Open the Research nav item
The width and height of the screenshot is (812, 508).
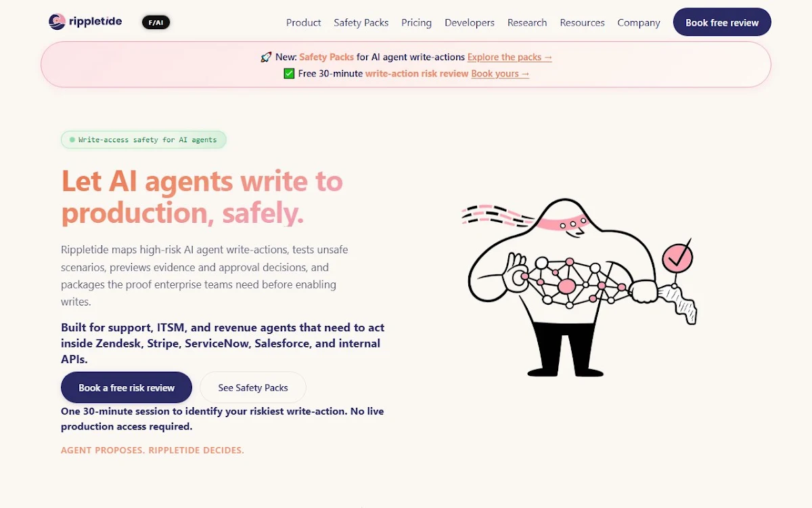click(x=527, y=22)
